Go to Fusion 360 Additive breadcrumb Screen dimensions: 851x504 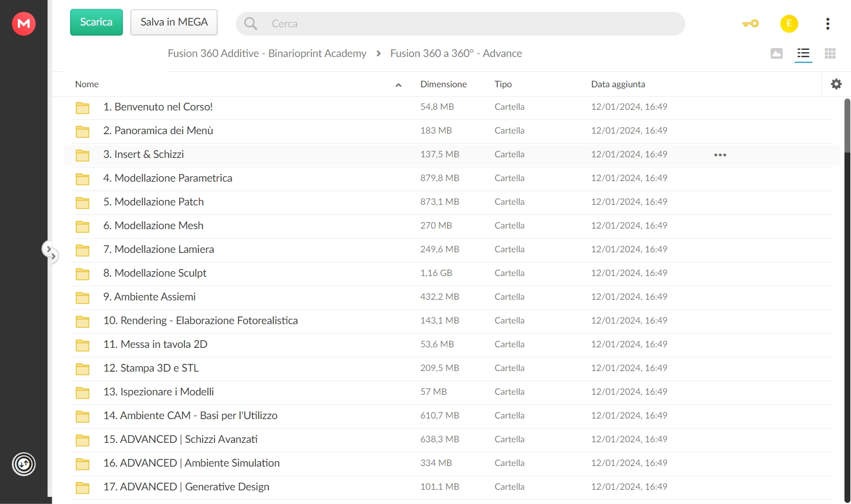coord(267,53)
